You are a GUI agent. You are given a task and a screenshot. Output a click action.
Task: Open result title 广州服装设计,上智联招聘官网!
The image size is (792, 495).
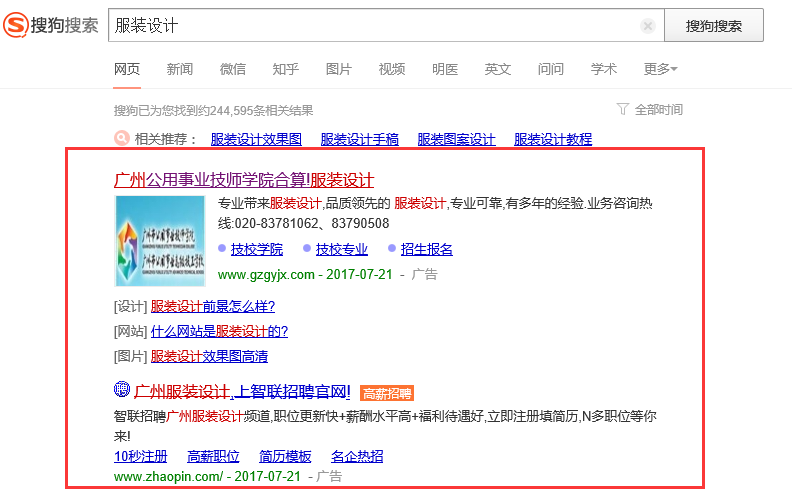click(x=242, y=391)
